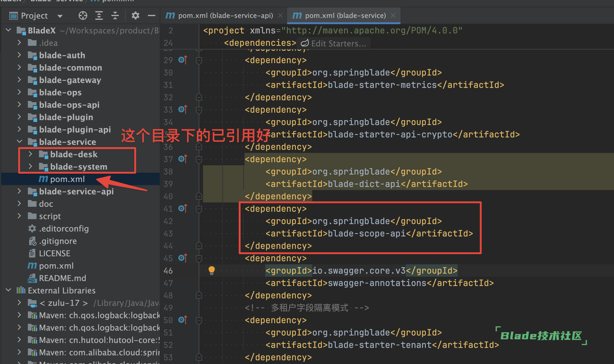614x364 pixels.
Task: Click Edit Starters link
Action: [x=334, y=43]
